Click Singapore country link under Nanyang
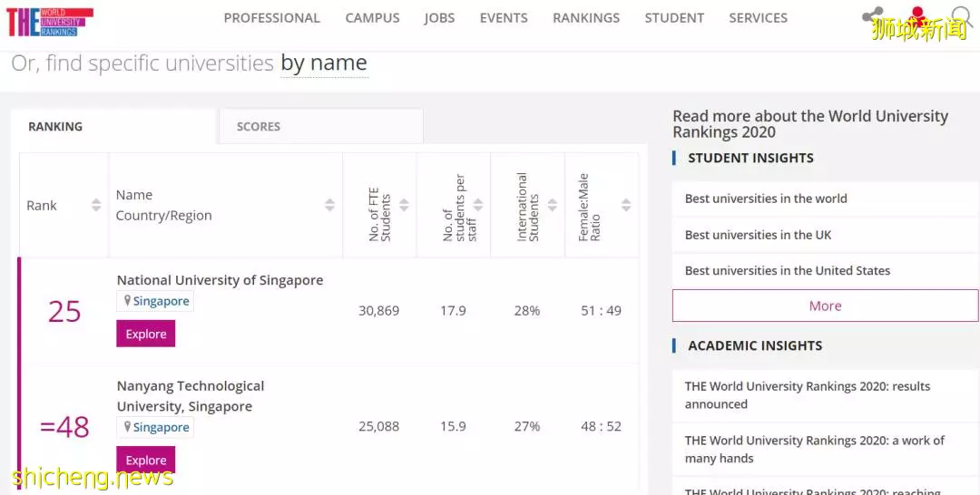980x495 pixels. pos(161,427)
